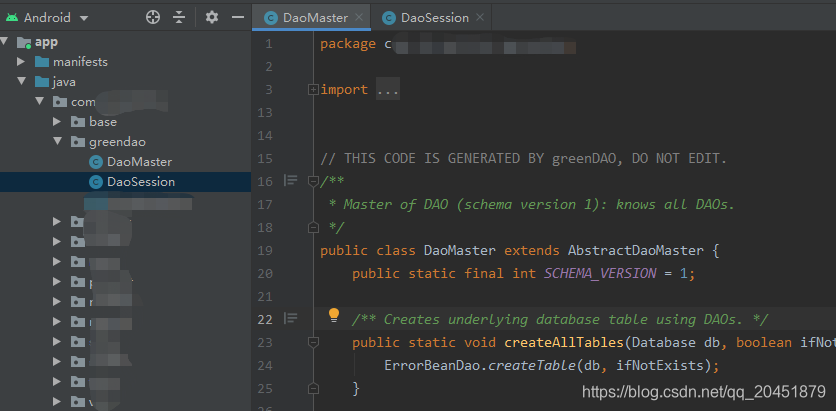
Task: Click ErrorBeanDao in line 24
Action: [432, 366]
